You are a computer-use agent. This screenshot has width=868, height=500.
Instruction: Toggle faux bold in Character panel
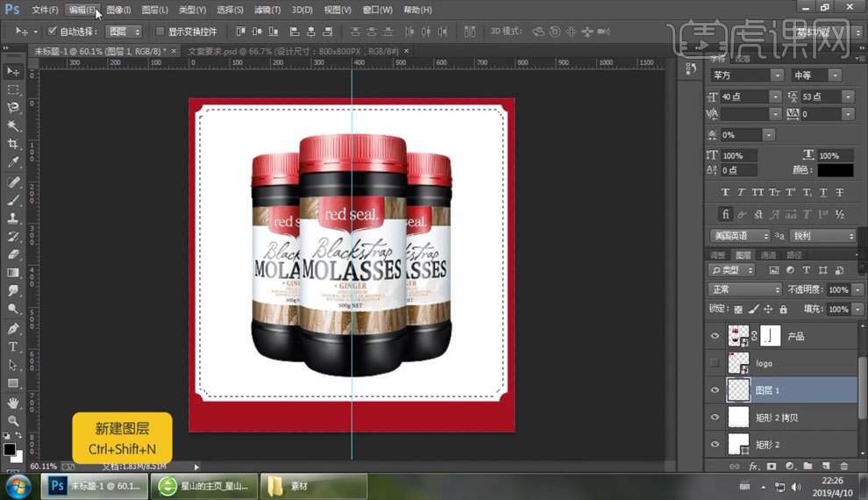[724, 192]
